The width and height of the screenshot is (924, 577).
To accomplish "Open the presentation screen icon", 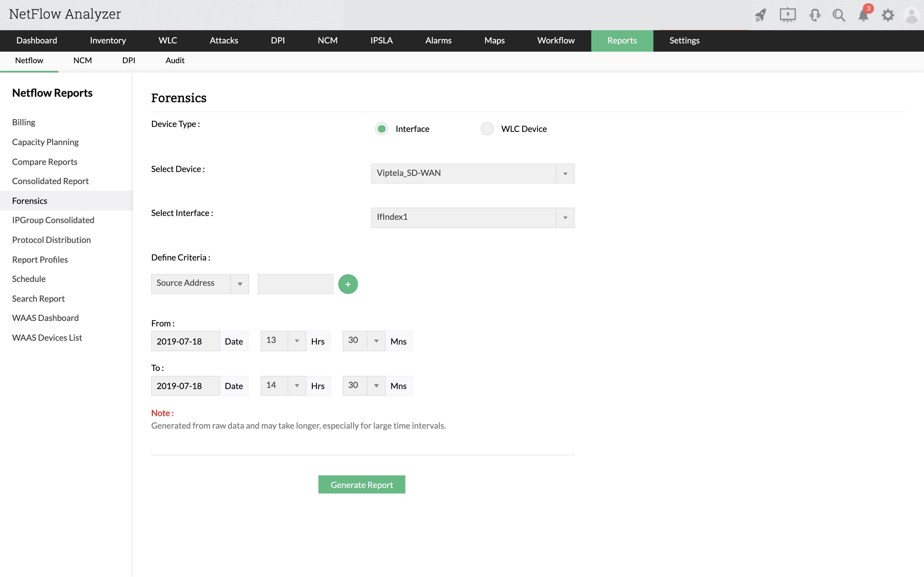I will [787, 15].
